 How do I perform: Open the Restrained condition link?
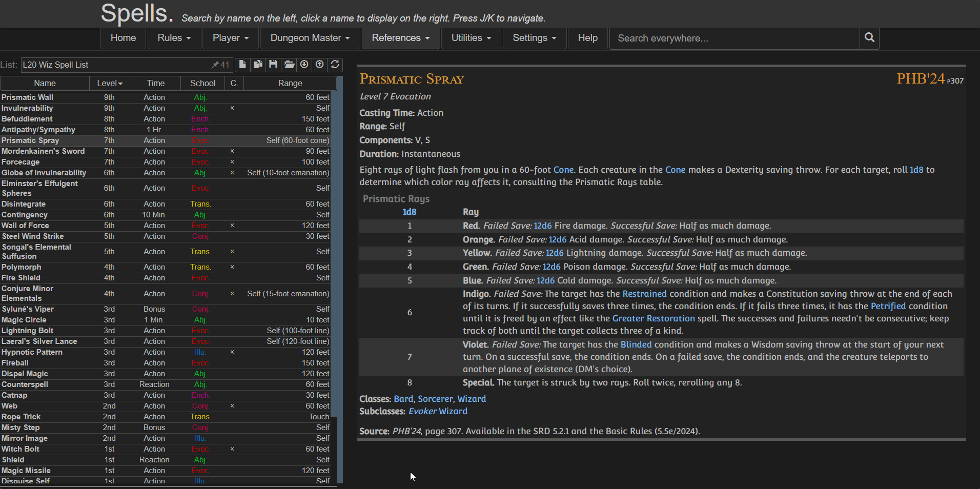644,294
